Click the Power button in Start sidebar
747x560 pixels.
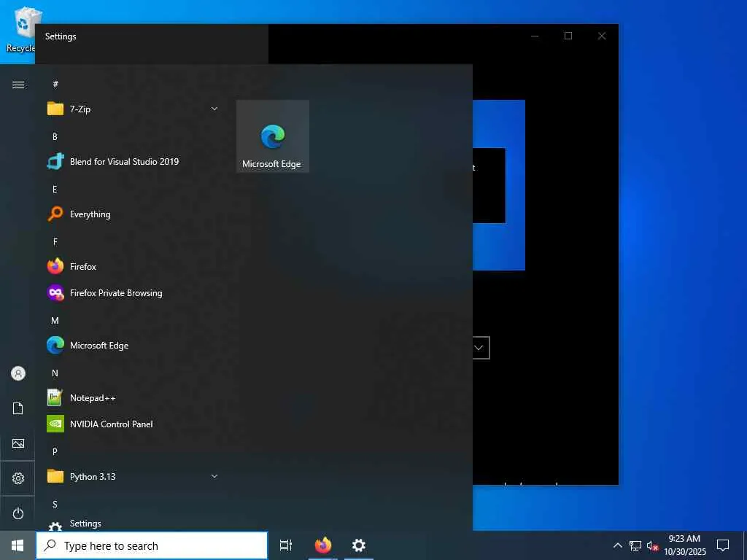18,513
